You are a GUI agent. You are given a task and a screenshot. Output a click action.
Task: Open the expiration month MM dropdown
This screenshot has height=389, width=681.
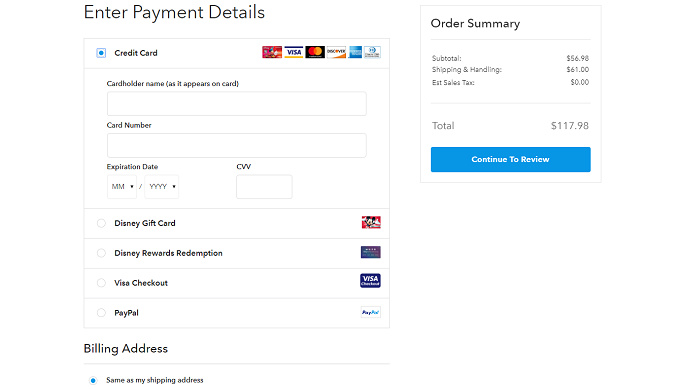(122, 187)
